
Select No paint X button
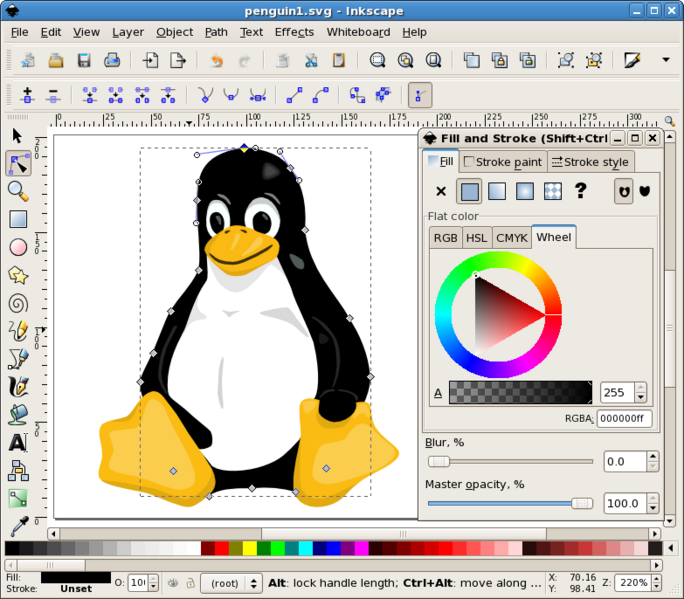click(441, 191)
